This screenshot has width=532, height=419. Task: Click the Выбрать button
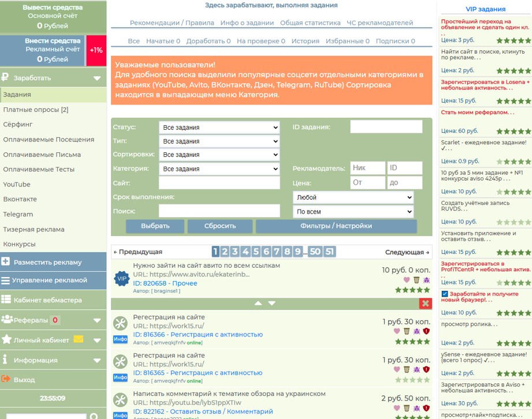tap(155, 226)
